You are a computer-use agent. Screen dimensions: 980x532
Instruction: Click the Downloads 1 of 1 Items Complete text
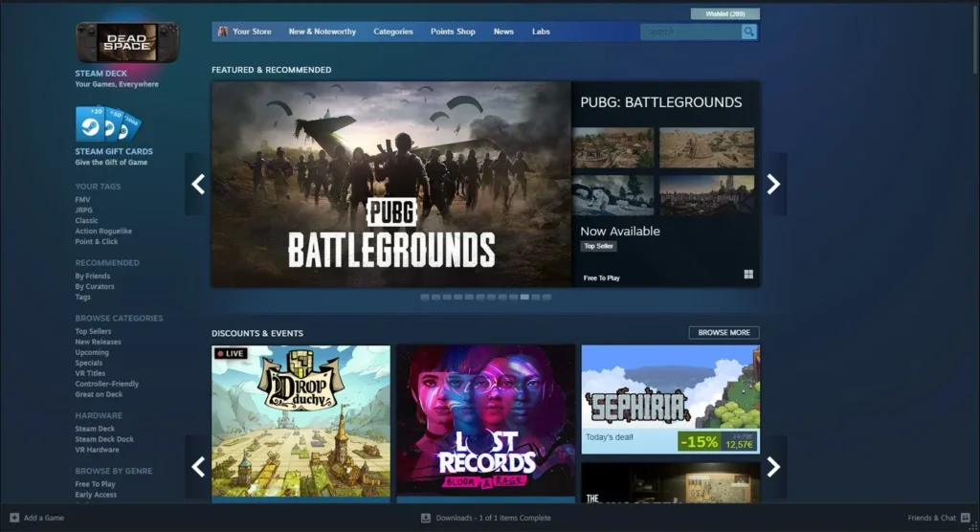coord(493,518)
